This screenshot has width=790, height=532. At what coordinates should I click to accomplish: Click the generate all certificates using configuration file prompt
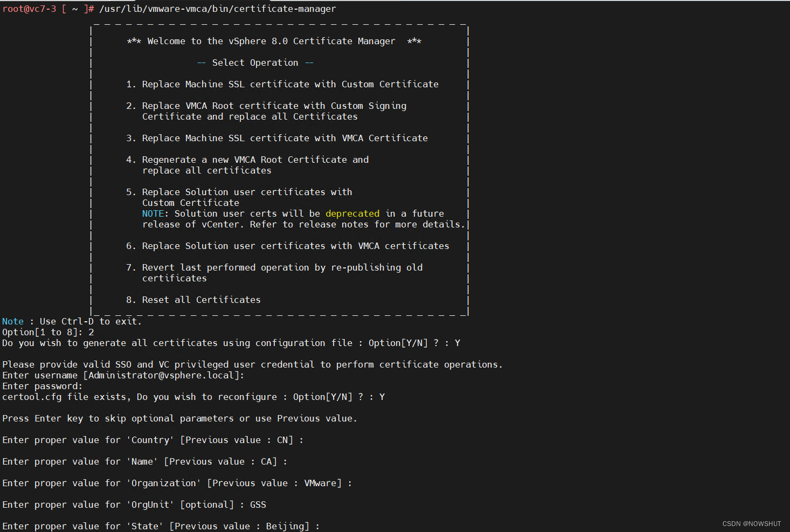(x=231, y=343)
